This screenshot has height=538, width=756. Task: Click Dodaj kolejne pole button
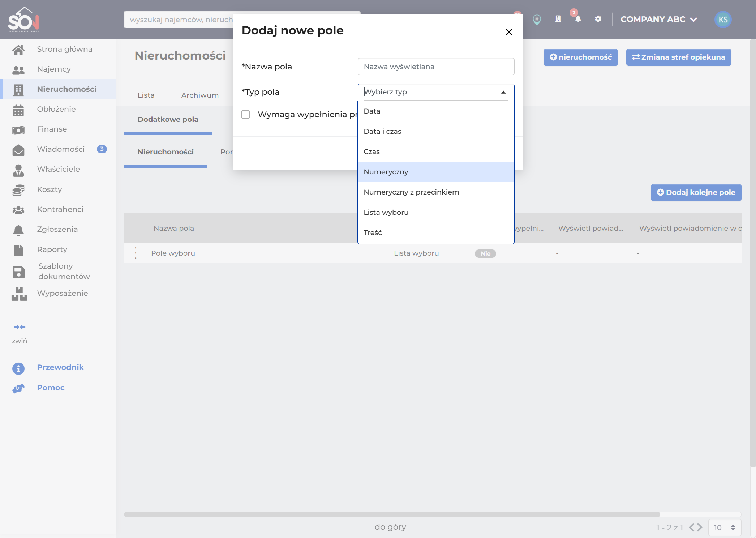pos(696,192)
